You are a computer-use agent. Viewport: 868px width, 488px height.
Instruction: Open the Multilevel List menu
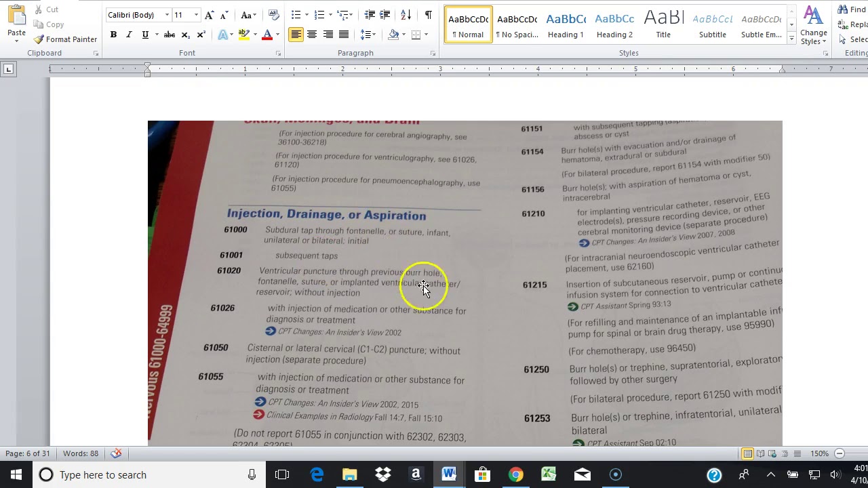(x=344, y=15)
